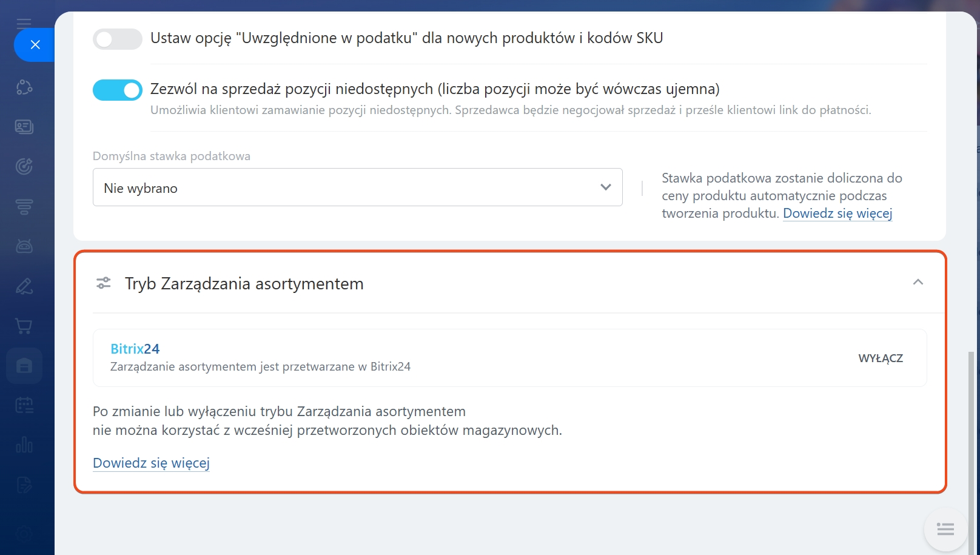Open the funnel icon in sidebar
Screen dimensions: 980x555
point(24,207)
